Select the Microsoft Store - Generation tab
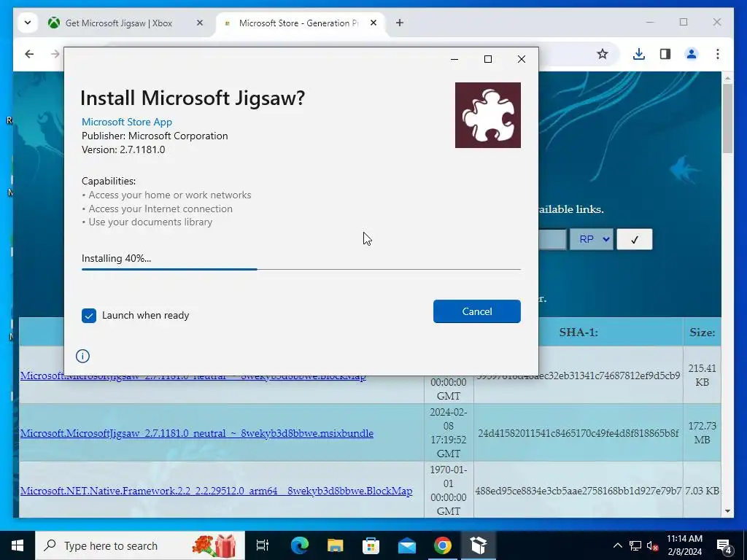Viewport: 747px width, 560px height. tap(298, 23)
